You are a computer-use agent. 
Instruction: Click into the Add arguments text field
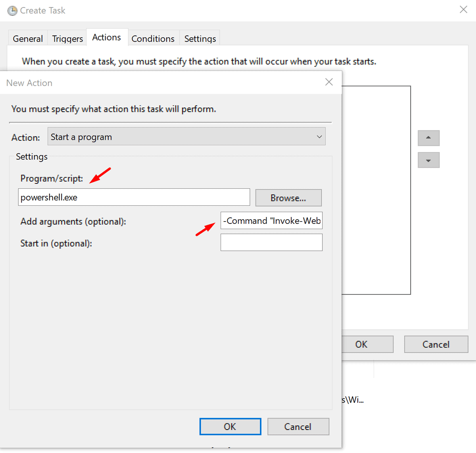coord(271,221)
